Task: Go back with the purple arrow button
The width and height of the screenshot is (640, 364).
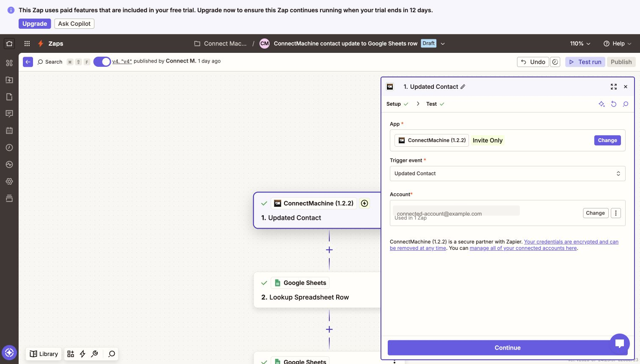Action: coord(28,62)
